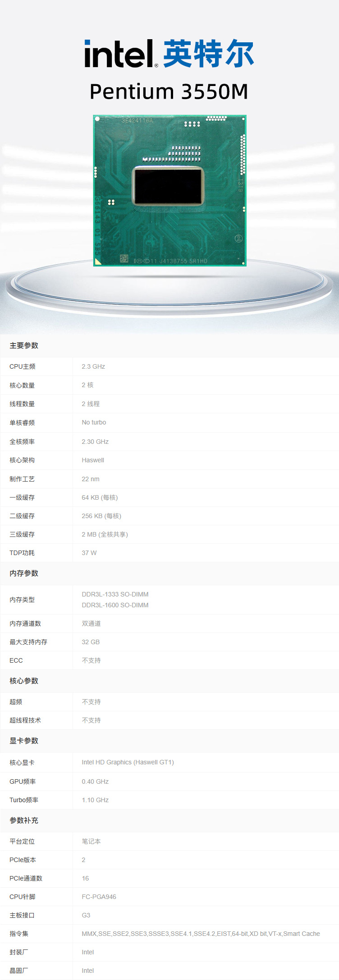Click the 晶圆厂 label
This screenshot has width=339, height=980.
[x=19, y=971]
